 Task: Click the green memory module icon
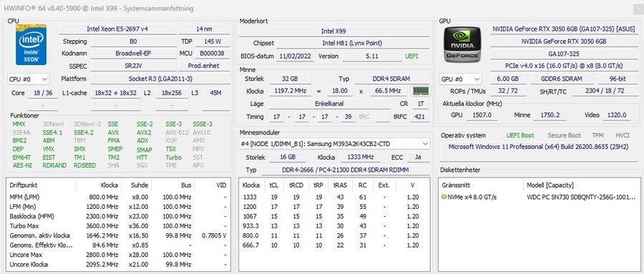pyautogui.click(x=421, y=91)
